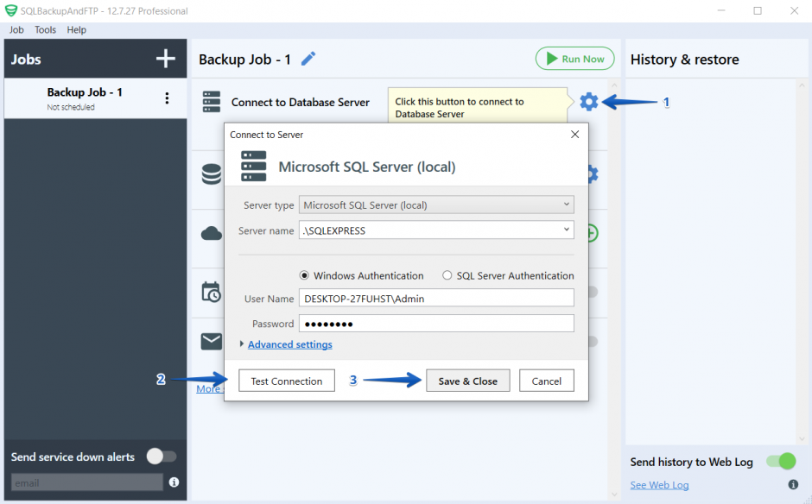The height and width of the screenshot is (504, 812).
Task: Click Save & Close button
Action: click(x=467, y=381)
